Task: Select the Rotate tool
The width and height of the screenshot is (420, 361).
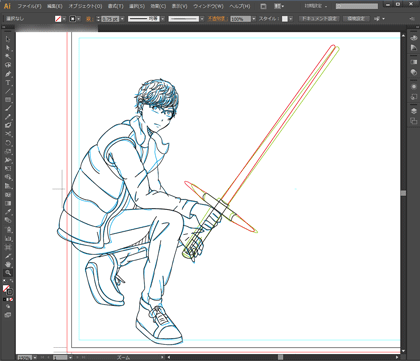Action: pyautogui.click(x=8, y=143)
